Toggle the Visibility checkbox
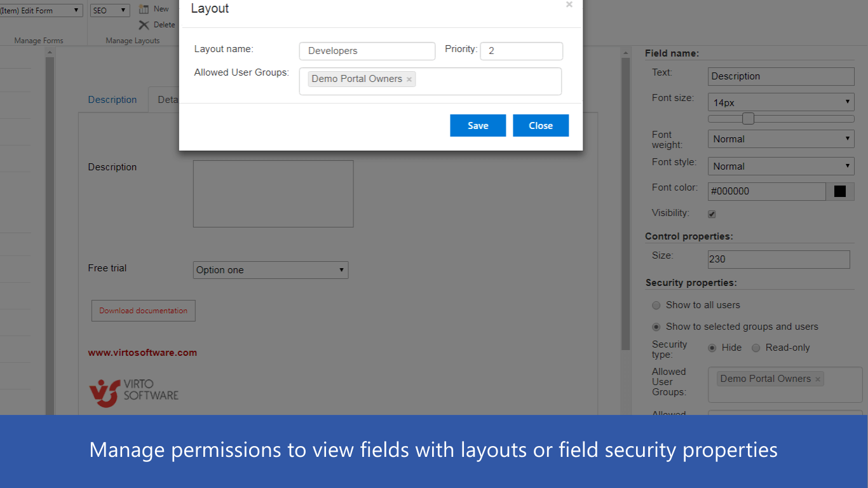Viewport: 868px width, 488px height. (712, 214)
